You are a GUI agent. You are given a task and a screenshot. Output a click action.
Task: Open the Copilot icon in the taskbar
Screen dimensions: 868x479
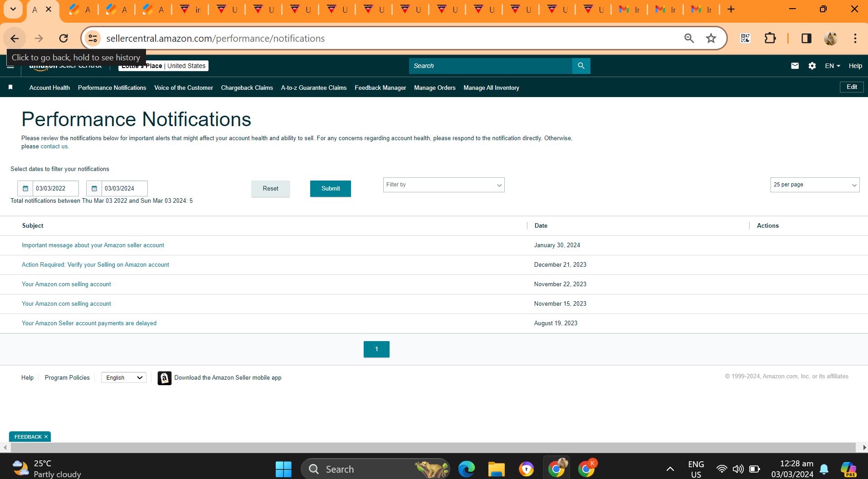coord(848,469)
